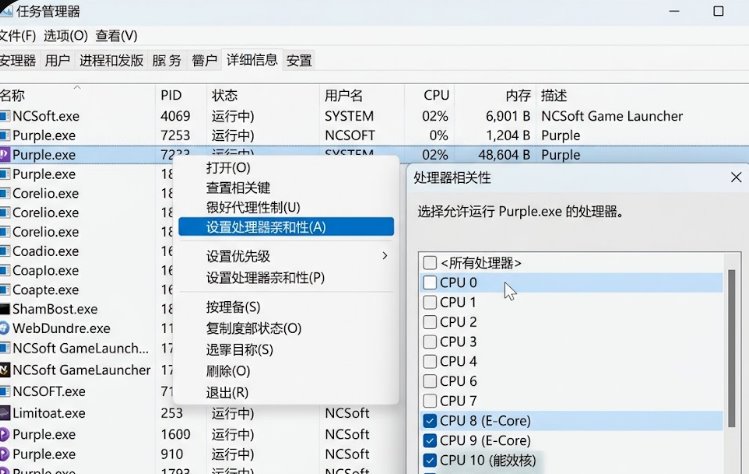The image size is (749, 474).
Task: Click the memory value 48,604 B
Action: [x=504, y=155]
